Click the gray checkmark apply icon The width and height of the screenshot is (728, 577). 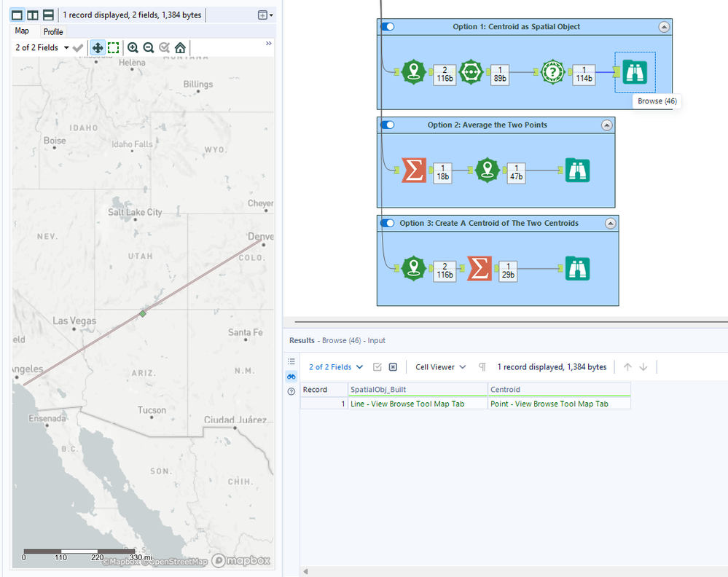coord(78,47)
